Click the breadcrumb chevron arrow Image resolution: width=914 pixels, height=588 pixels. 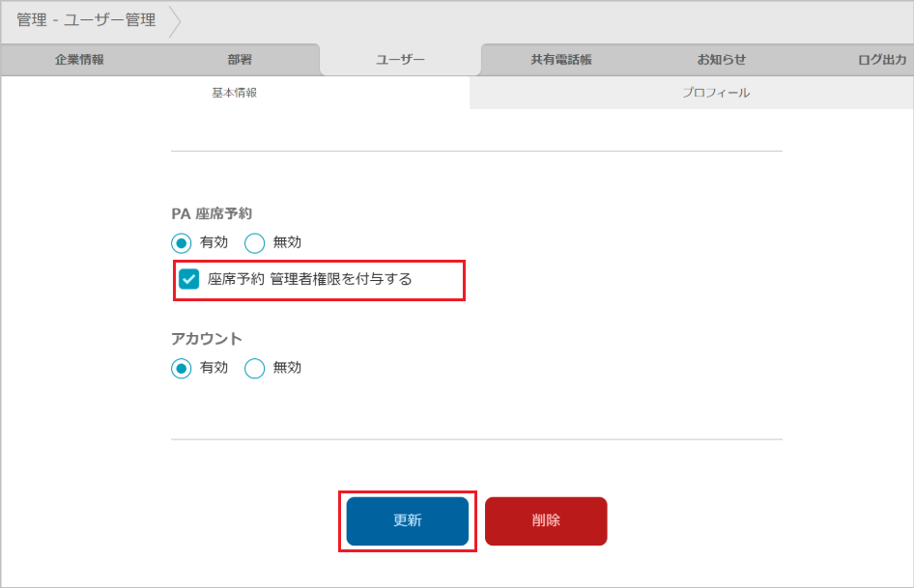point(171,20)
